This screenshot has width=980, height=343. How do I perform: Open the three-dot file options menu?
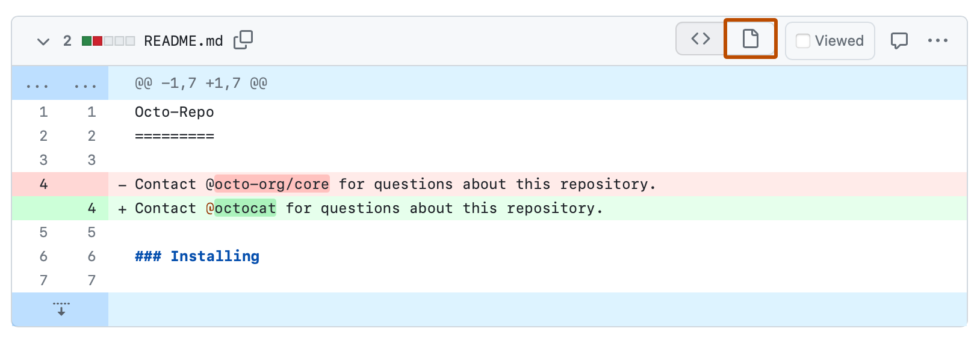click(x=937, y=41)
